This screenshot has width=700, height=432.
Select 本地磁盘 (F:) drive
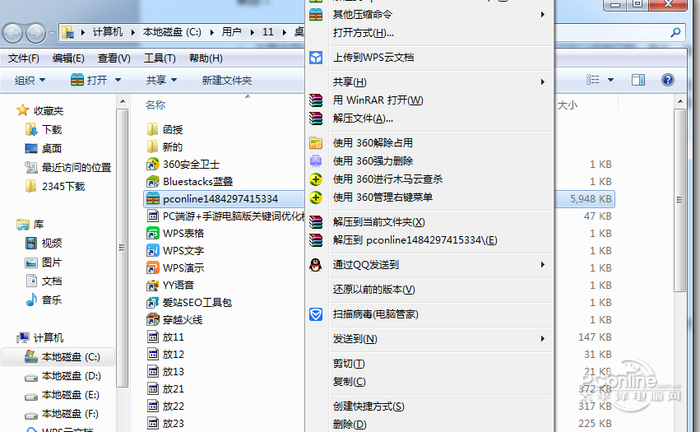pyautogui.click(x=62, y=414)
